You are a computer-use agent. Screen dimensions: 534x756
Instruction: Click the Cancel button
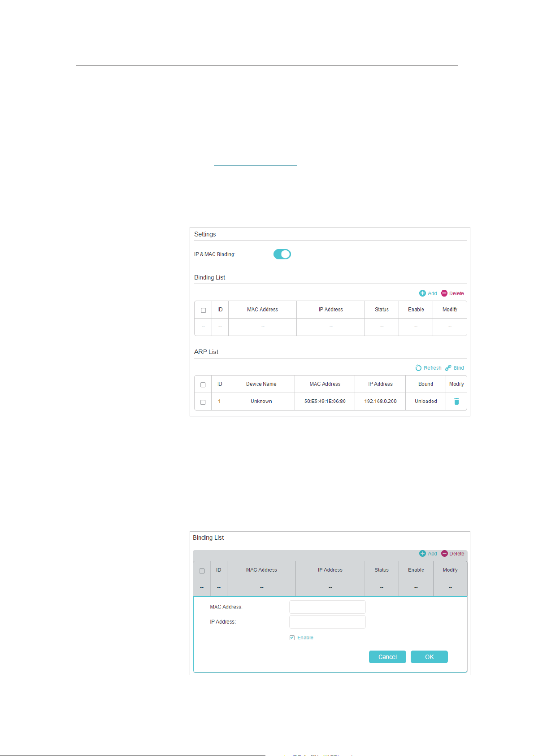(387, 657)
